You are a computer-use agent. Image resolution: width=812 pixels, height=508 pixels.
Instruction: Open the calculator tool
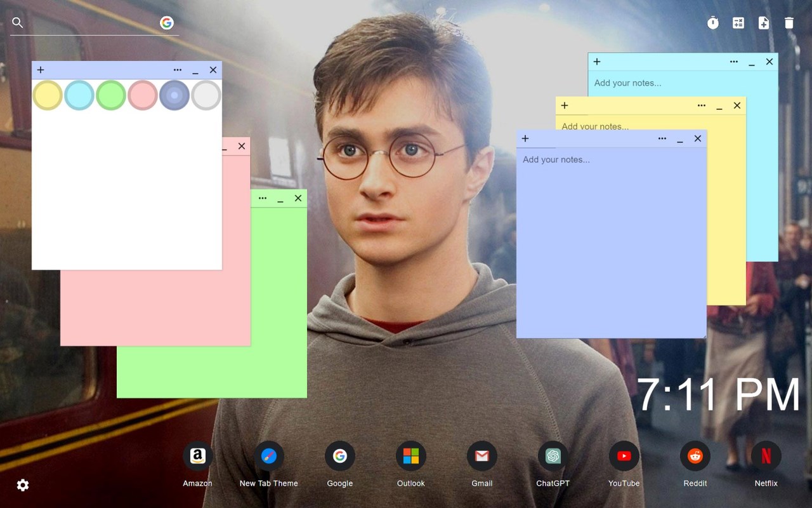(x=738, y=23)
